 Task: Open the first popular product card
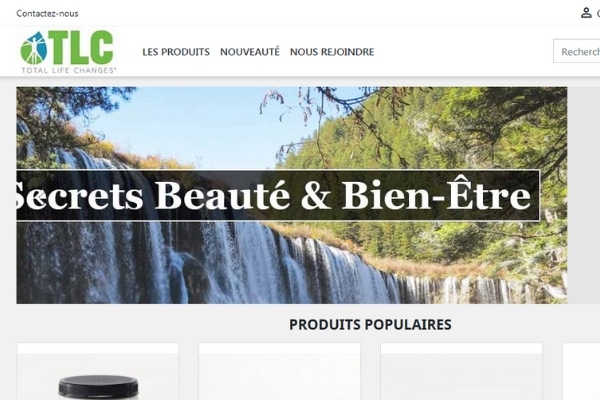point(98,372)
